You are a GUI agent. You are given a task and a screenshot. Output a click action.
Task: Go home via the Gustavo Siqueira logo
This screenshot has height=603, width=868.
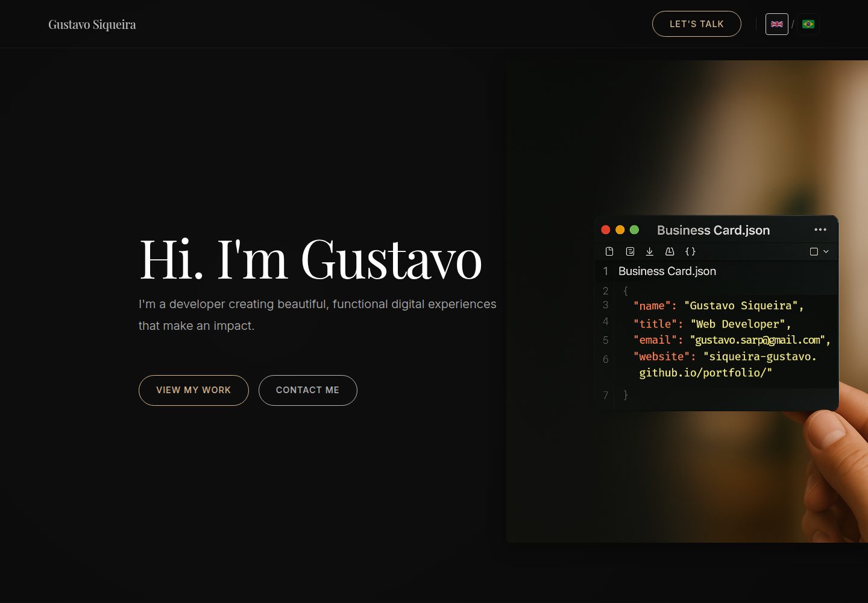point(92,25)
